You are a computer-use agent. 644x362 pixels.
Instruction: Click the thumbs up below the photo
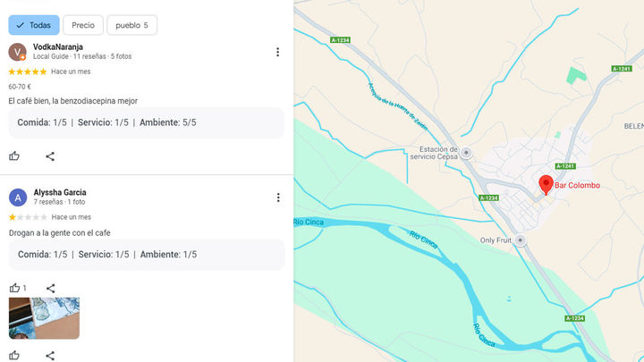pos(14,355)
